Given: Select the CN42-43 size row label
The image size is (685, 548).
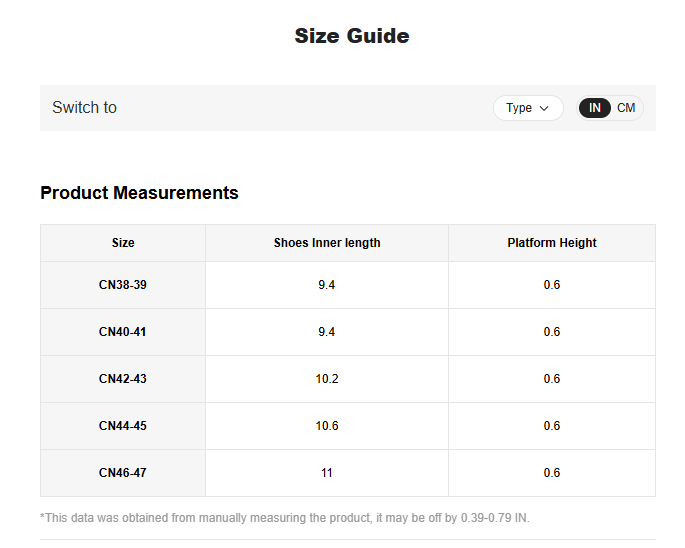Looking at the screenshot, I should 123,379.
